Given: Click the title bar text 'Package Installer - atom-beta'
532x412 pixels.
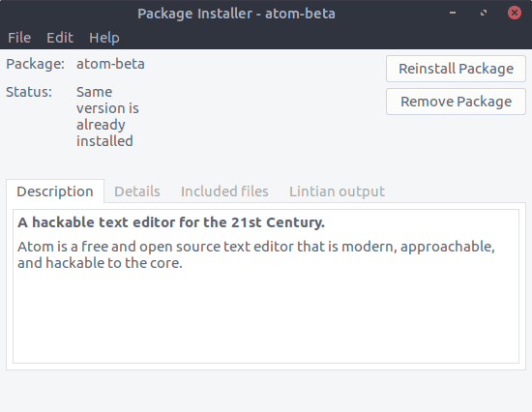Looking at the screenshot, I should click(236, 14).
